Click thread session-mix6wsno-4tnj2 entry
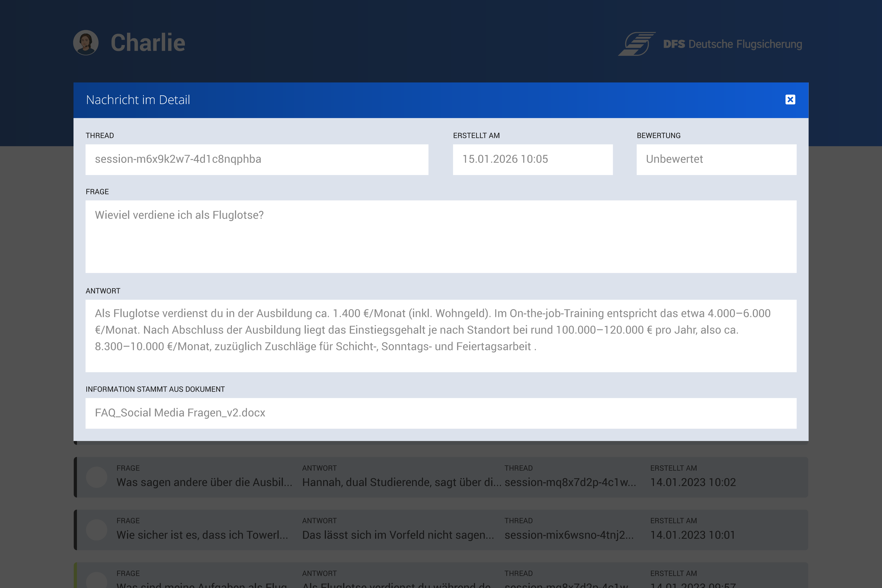The width and height of the screenshot is (882, 588). pos(569,535)
